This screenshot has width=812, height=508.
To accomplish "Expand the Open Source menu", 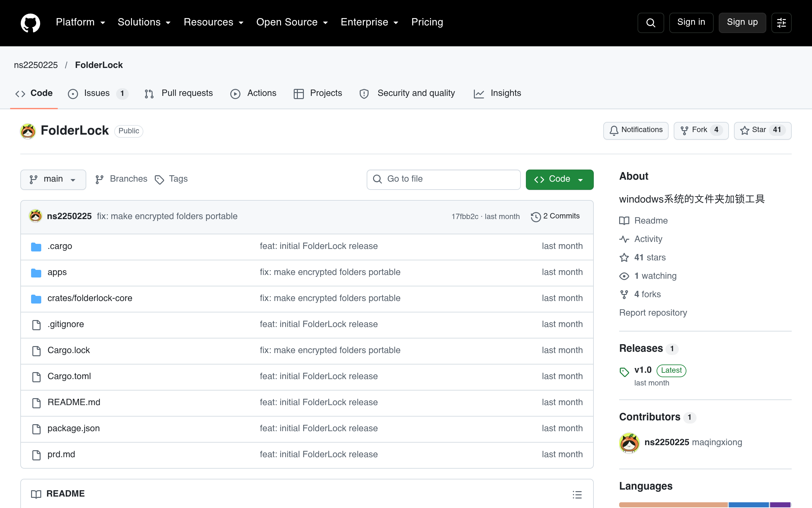I will pos(292,22).
